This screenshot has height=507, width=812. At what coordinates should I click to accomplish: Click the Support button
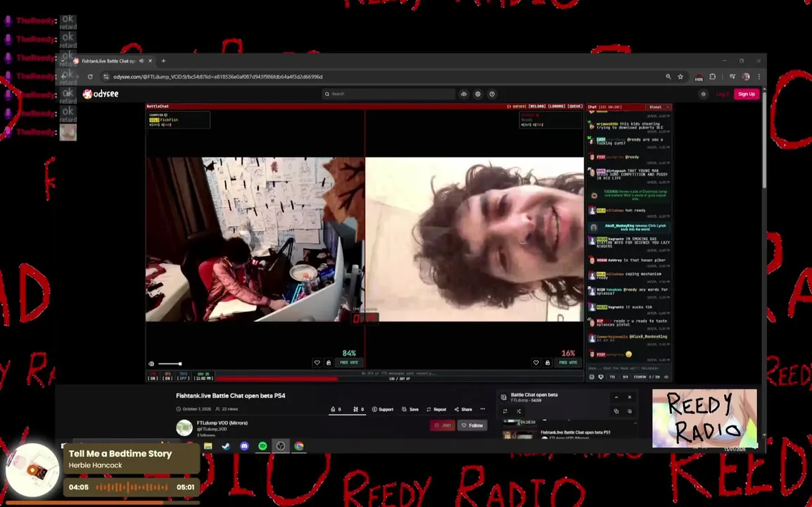tap(383, 409)
